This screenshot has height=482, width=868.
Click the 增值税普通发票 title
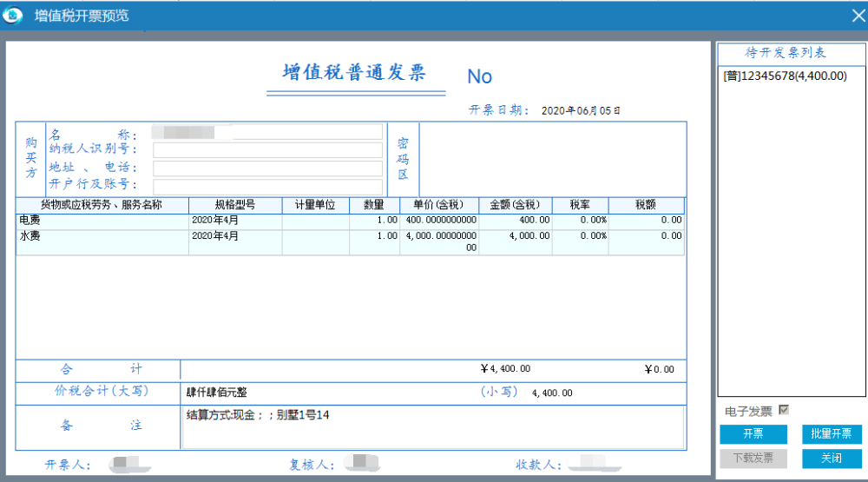(354, 73)
